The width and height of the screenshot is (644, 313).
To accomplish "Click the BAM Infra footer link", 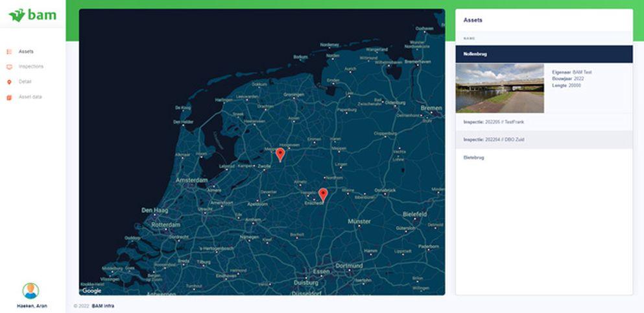I will (103, 306).
